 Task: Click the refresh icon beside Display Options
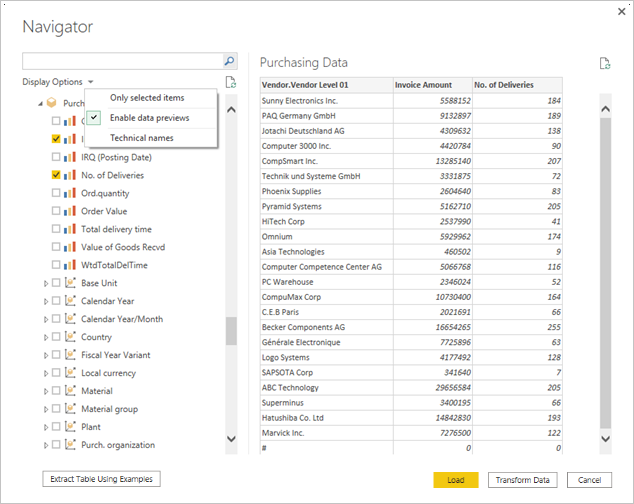(231, 82)
